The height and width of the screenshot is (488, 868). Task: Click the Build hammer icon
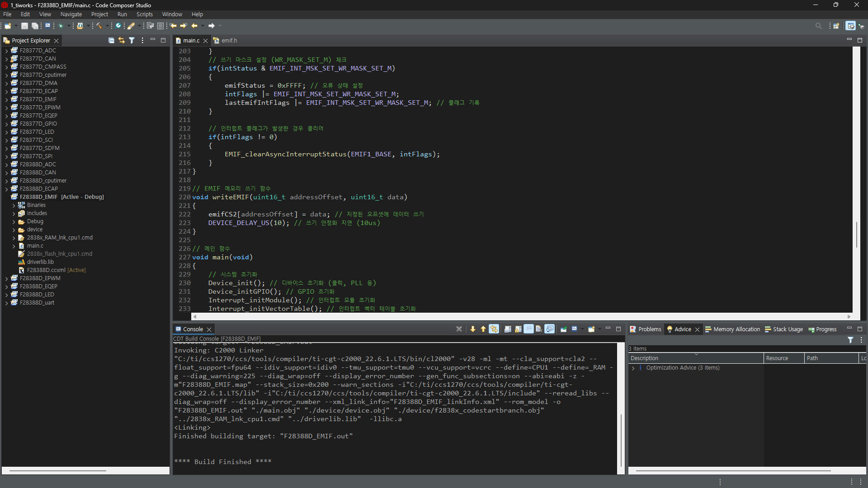[x=99, y=26]
